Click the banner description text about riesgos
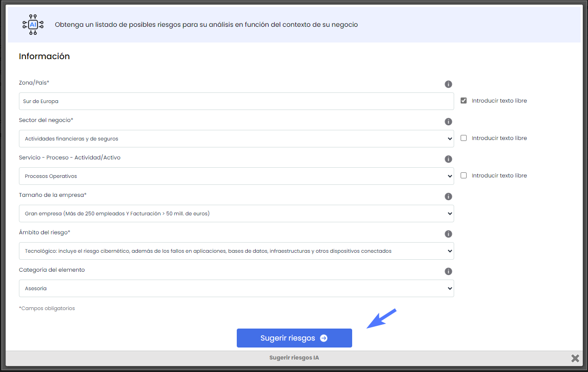The height and width of the screenshot is (372, 588). click(x=206, y=25)
